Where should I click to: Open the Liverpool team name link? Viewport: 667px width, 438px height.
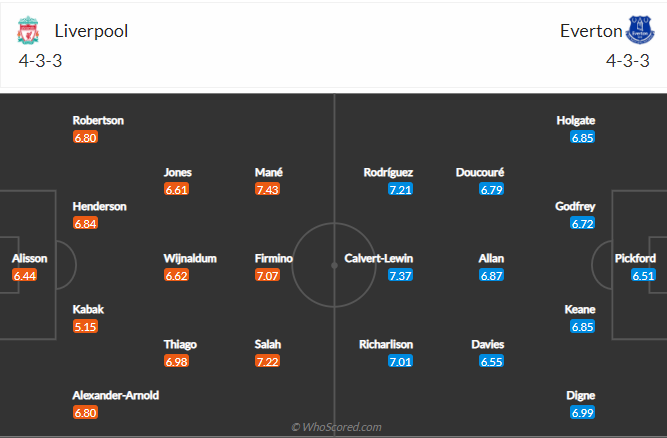point(92,31)
